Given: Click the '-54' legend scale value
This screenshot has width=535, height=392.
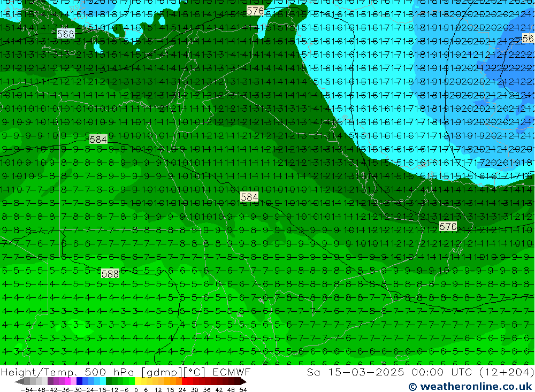Looking at the screenshot, I should (x=27, y=390).
